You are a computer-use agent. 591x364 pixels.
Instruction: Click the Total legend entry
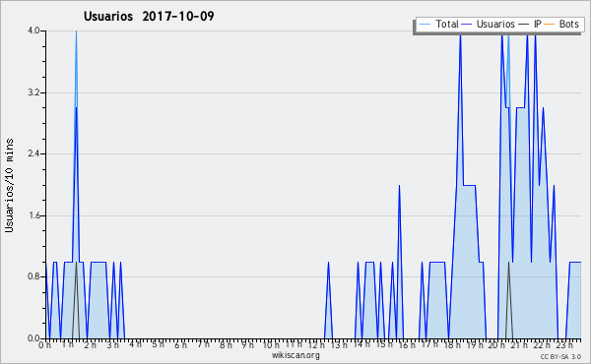click(438, 24)
